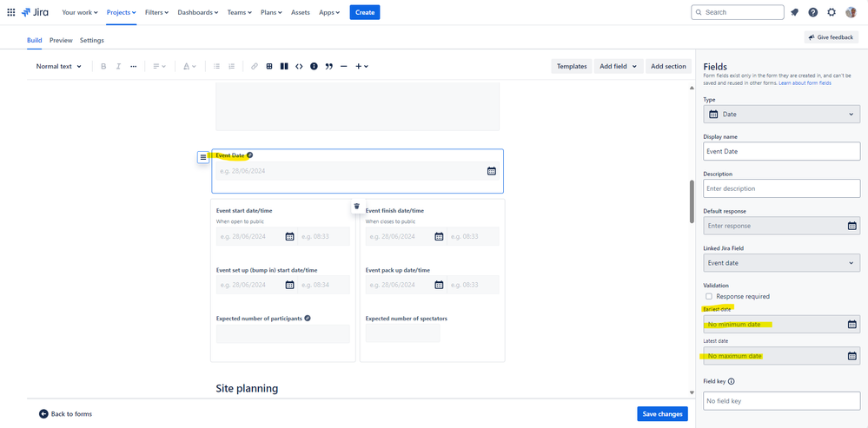Open the Linked Jira Field dropdown

point(782,263)
